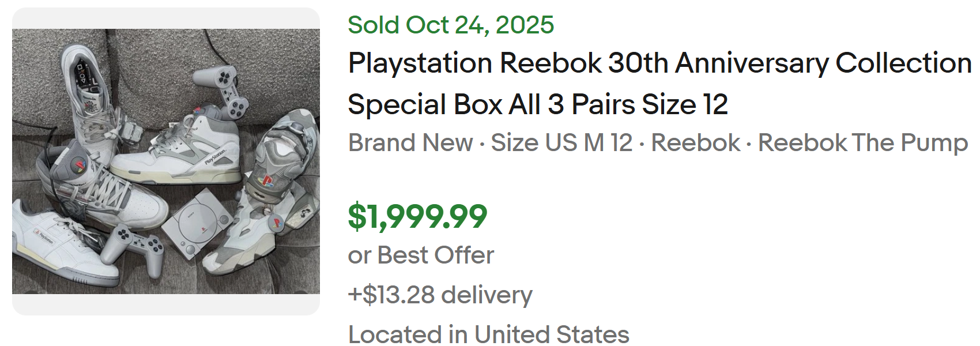Click the 'Size US M 12' attribute

pyautogui.click(x=561, y=143)
